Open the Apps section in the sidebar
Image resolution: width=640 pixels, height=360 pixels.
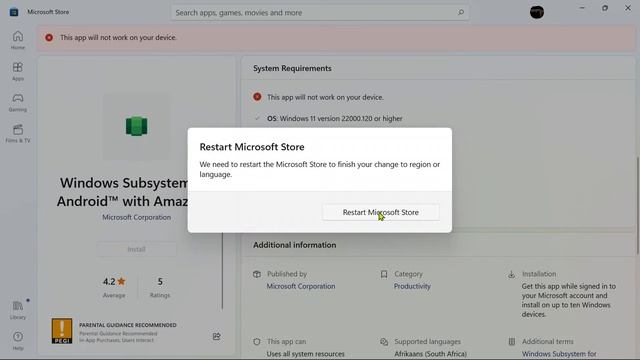[18, 71]
